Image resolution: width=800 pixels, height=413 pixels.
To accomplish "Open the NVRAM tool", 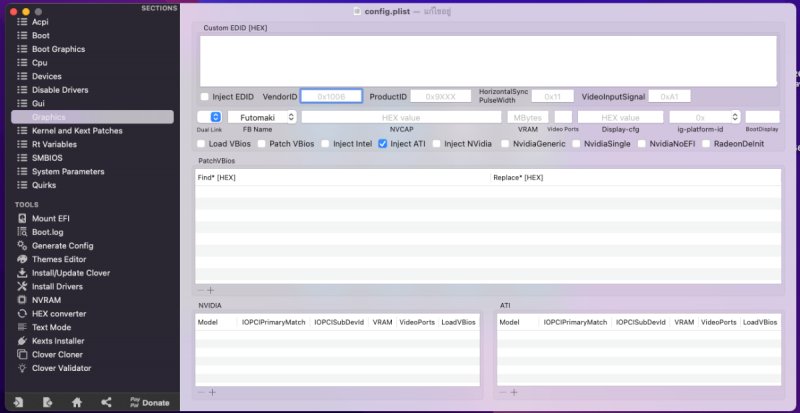I will tap(47, 299).
